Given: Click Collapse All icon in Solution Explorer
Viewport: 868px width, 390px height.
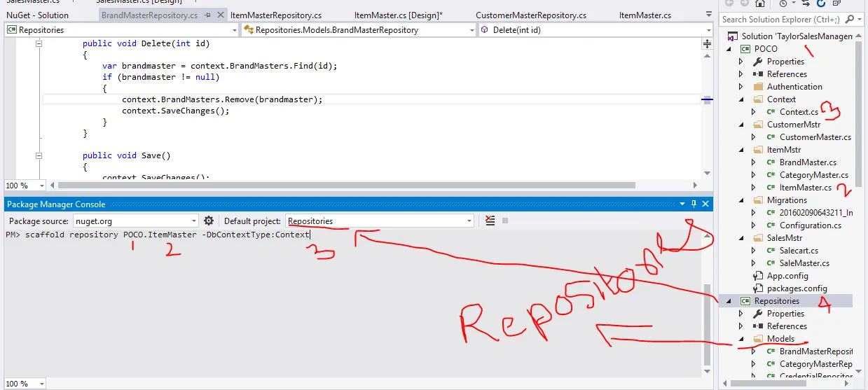Looking at the screenshot, I should [x=836, y=4].
